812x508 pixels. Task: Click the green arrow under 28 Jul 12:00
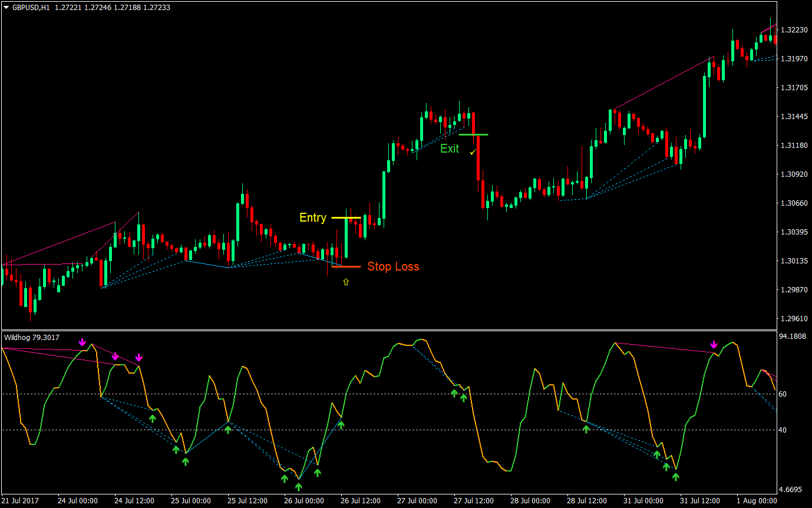click(x=586, y=430)
